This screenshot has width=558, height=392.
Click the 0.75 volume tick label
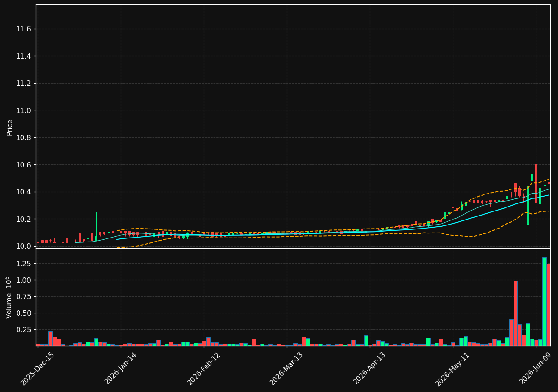[x=24, y=296]
